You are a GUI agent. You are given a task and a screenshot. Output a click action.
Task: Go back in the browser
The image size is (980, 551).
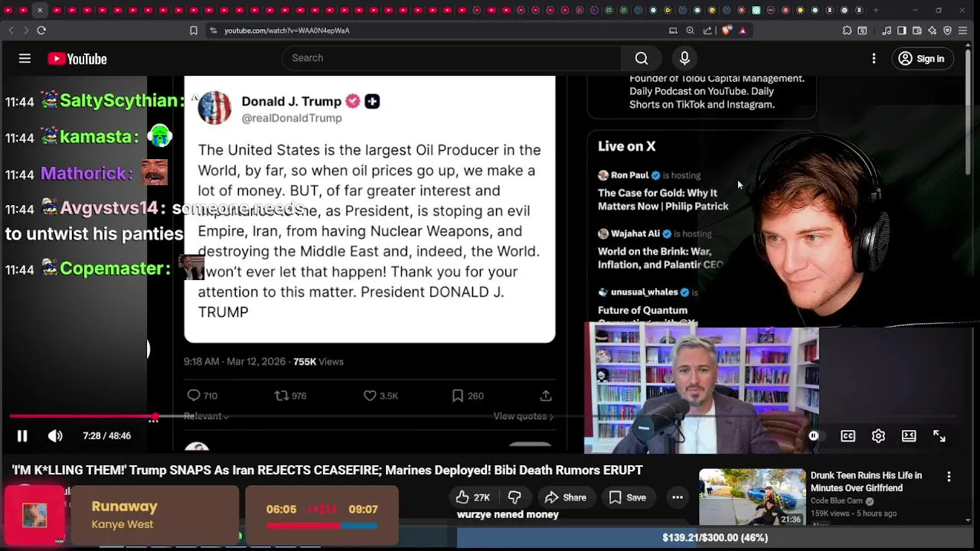point(11,31)
